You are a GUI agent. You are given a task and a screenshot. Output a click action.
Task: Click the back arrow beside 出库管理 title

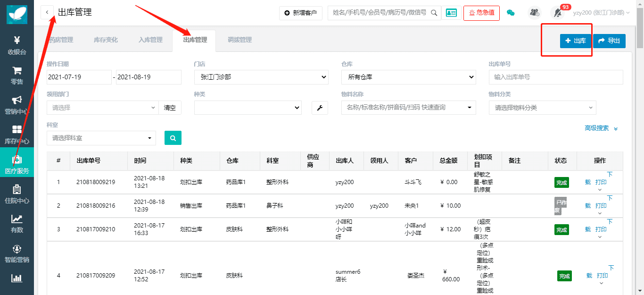tap(47, 12)
